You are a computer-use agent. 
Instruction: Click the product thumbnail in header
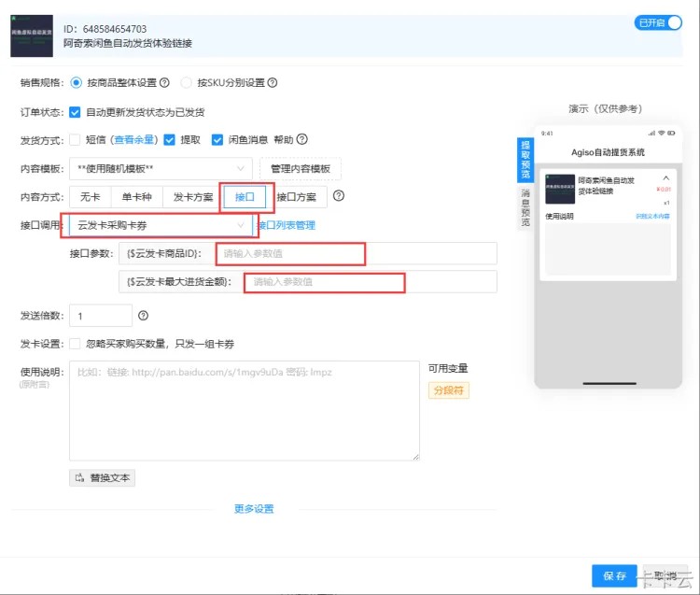32,35
